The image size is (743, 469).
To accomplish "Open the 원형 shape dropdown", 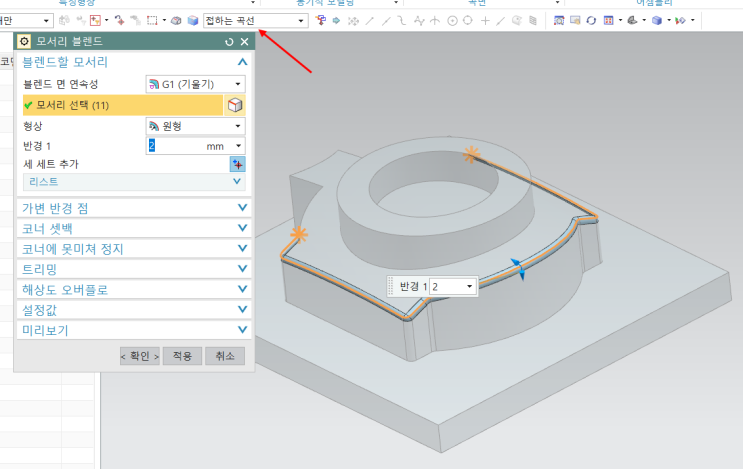I will click(x=238, y=126).
